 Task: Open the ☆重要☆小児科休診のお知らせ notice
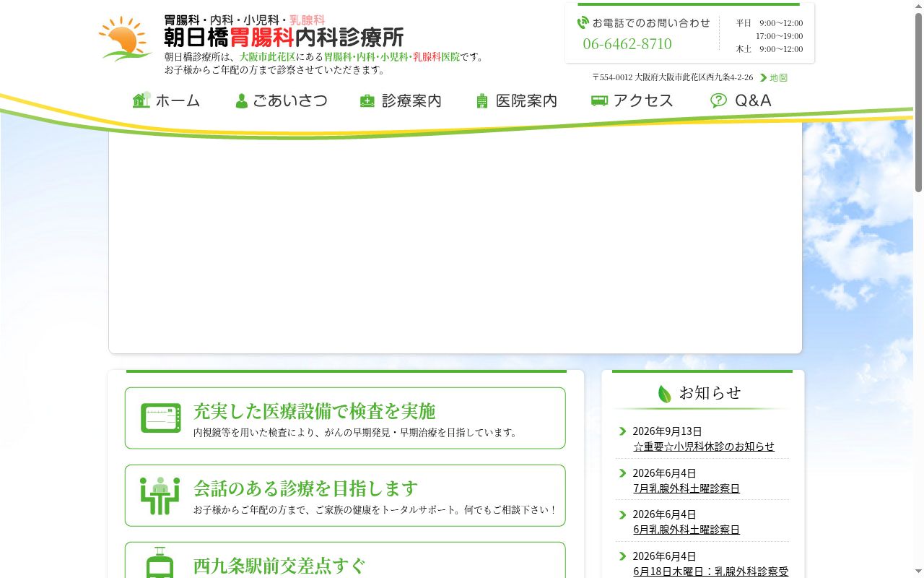[704, 447]
